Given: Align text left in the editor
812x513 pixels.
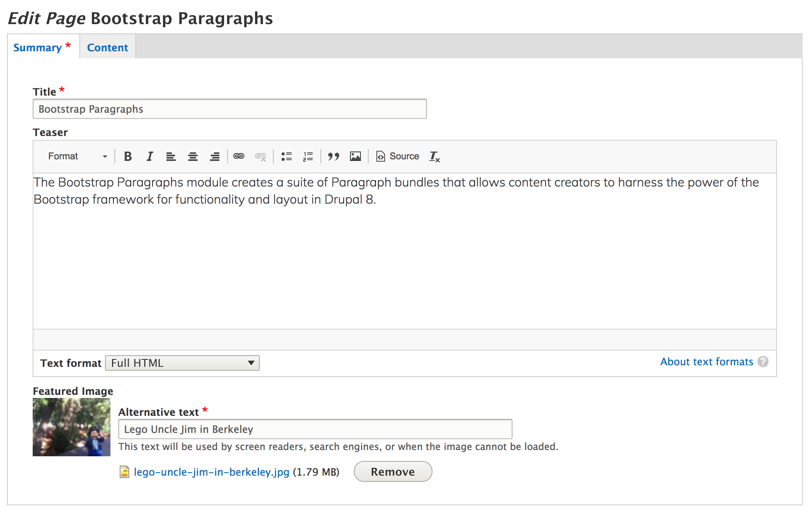Looking at the screenshot, I should tap(171, 156).
